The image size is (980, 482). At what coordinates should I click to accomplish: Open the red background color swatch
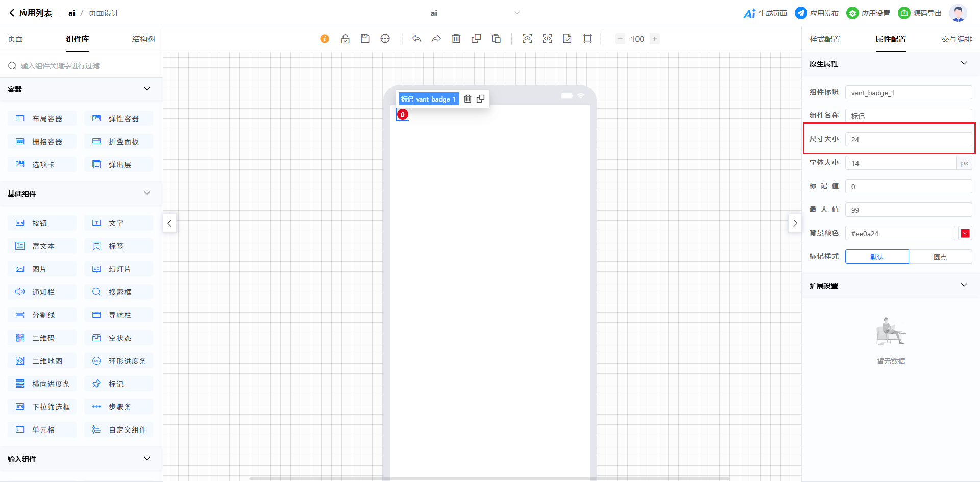coord(965,233)
